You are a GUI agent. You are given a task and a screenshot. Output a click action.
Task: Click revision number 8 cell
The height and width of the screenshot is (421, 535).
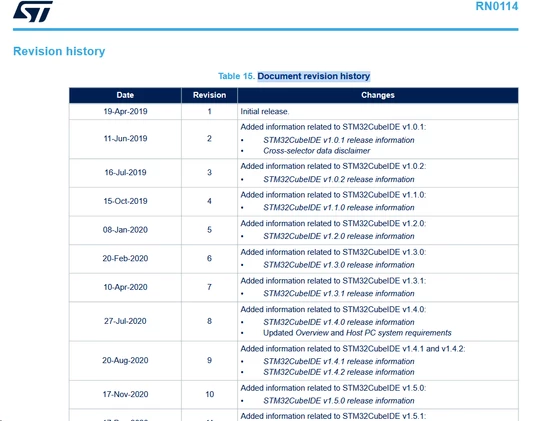209,321
